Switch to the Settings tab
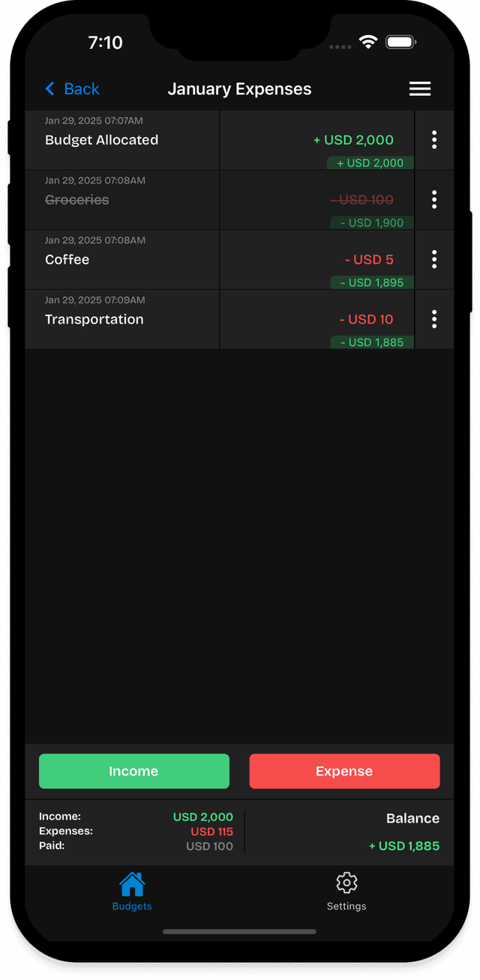Screen dimensions: 480x980 coord(346,891)
